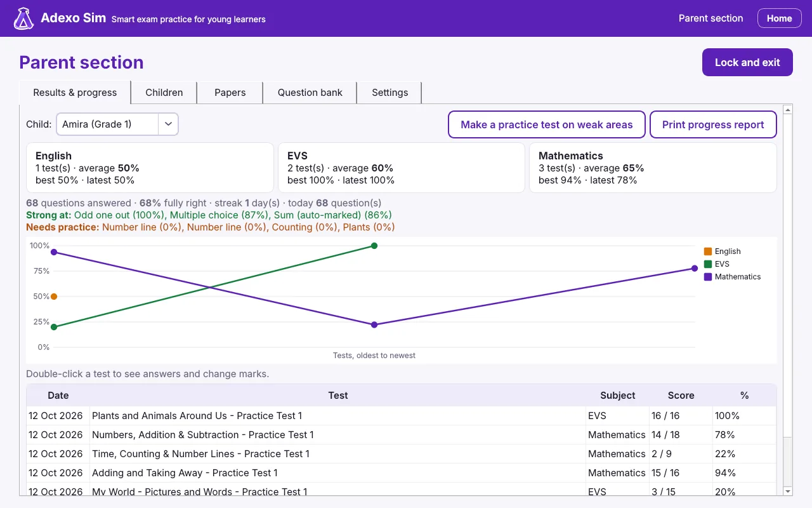812x508 pixels.
Task: Click the Home button in the header
Action: (779, 18)
